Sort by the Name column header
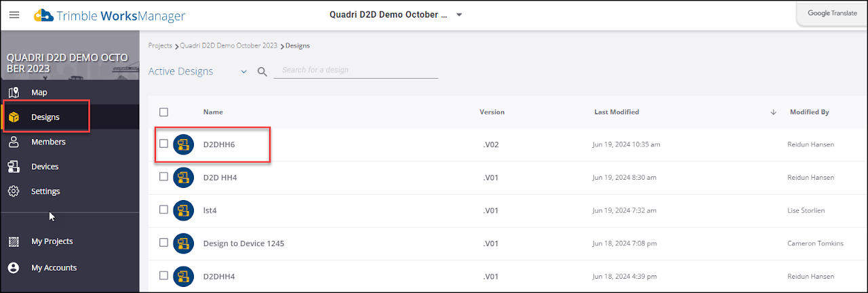868x293 pixels. coord(213,112)
